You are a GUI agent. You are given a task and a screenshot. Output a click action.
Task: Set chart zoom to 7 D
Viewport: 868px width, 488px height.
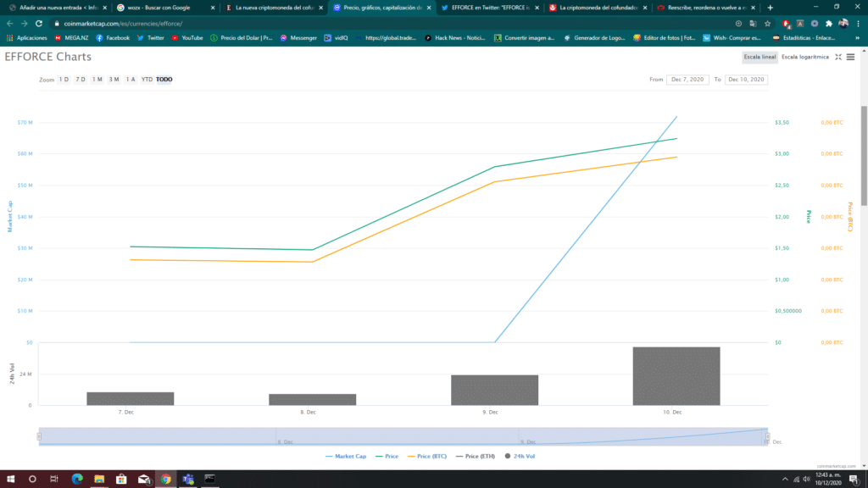tap(81, 80)
